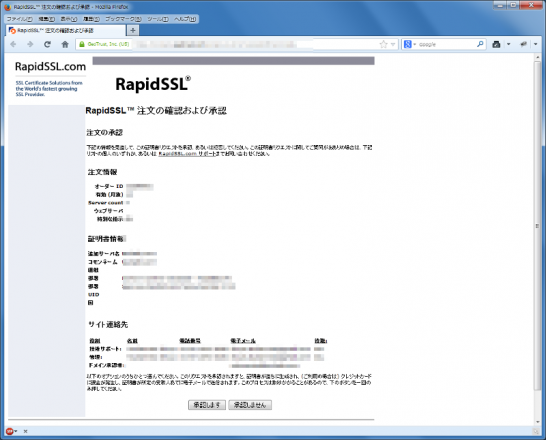Click the UID label
Screen dimensions: 546x440
(x=93, y=294)
